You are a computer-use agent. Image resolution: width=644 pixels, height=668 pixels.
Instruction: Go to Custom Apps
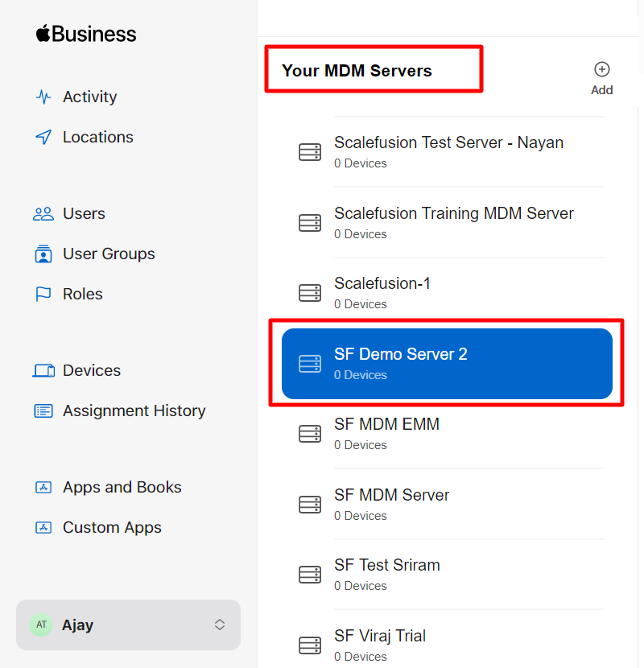112,527
